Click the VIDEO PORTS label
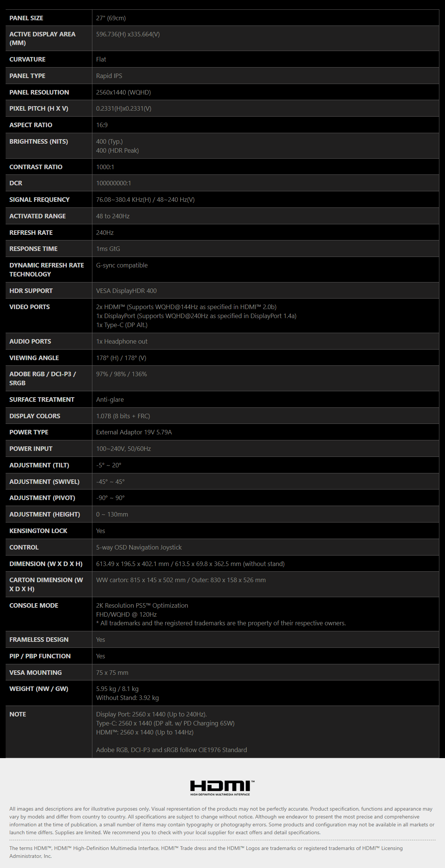445x868 pixels. (30, 307)
